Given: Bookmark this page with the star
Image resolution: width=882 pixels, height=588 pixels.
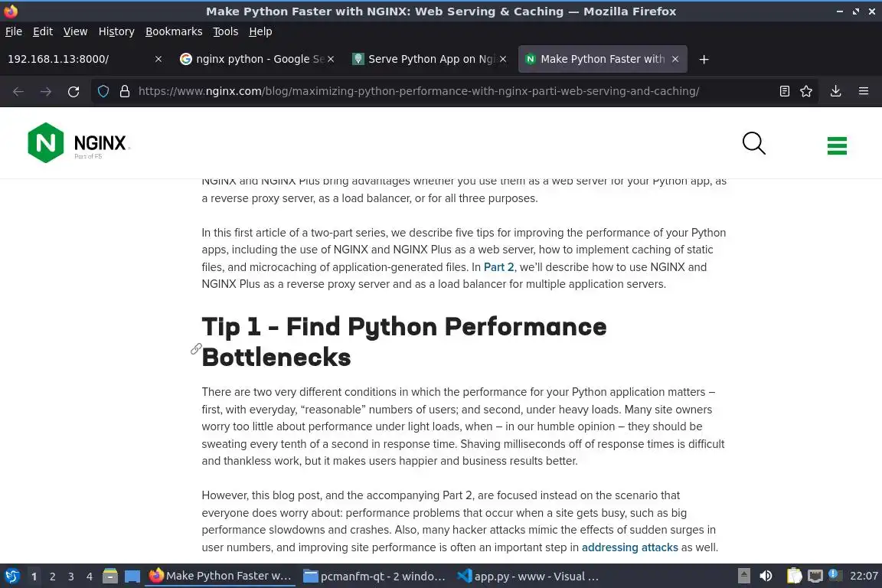Looking at the screenshot, I should tap(806, 91).
